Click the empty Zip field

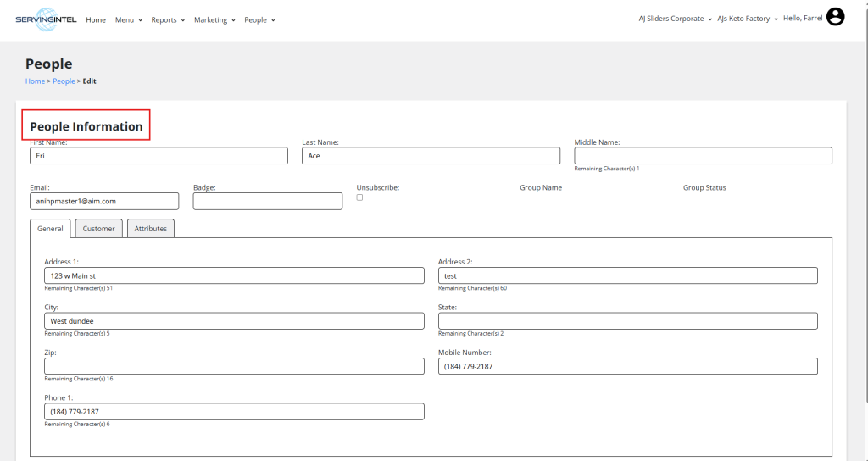[234, 366]
